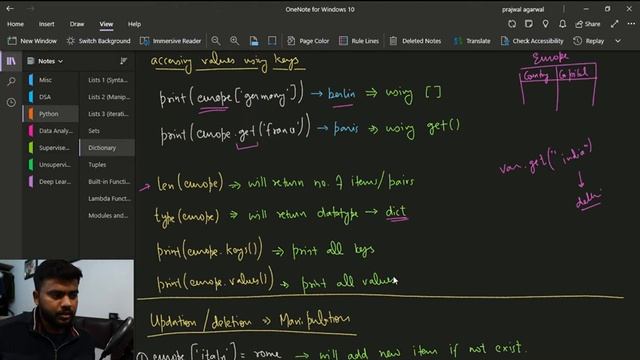The width and height of the screenshot is (640, 360).
Task: Open the Home ribbon tab
Action: click(x=16, y=24)
